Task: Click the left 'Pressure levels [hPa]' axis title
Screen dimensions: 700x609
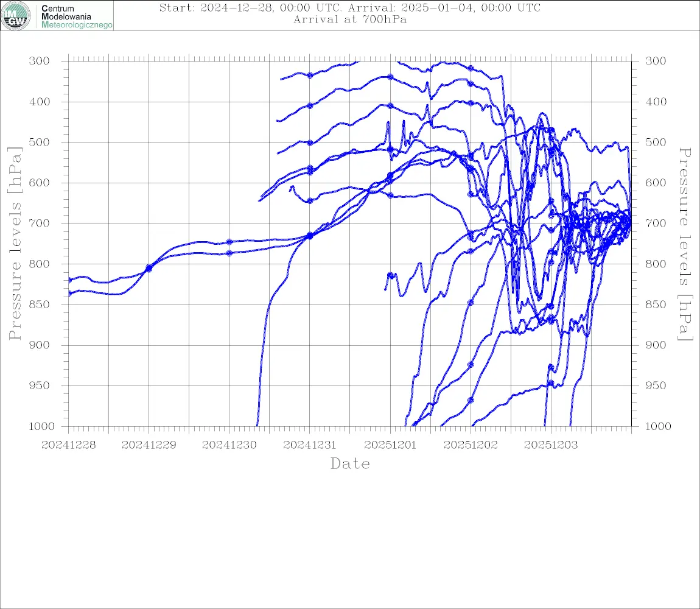Action: pyautogui.click(x=15, y=244)
